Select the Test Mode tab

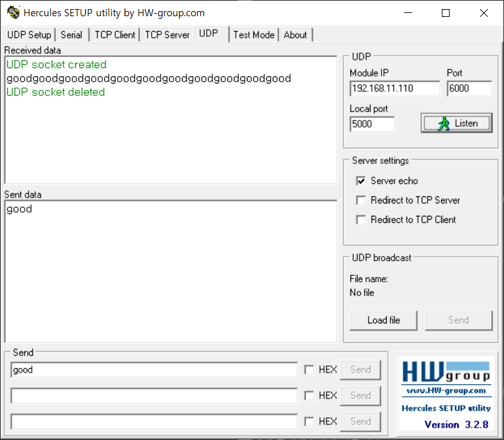[254, 35]
